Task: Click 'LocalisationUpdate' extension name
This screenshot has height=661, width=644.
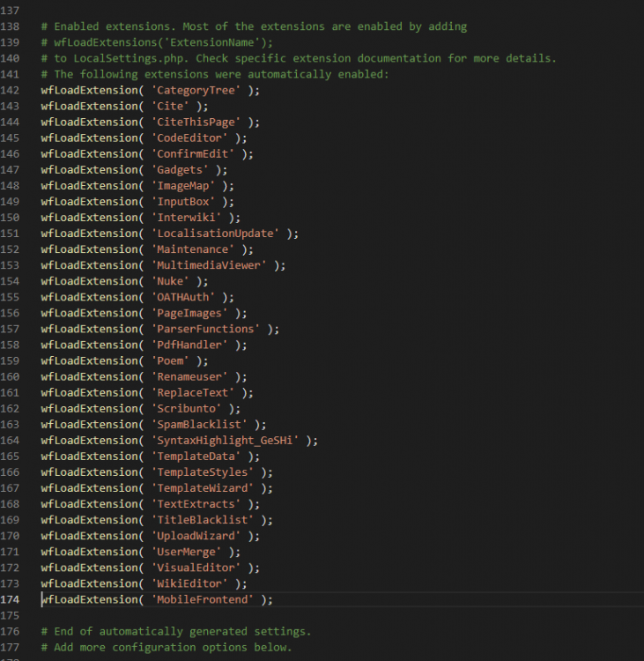Action: coord(215,234)
